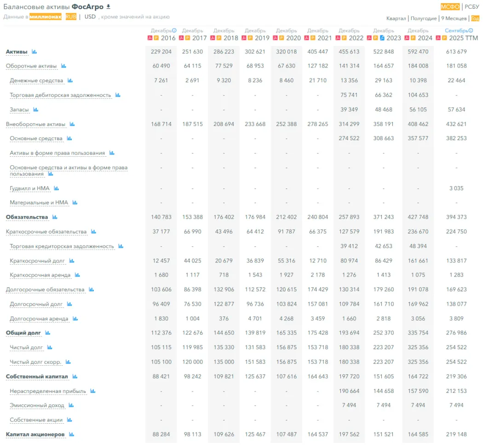Viewport: 483px width, 448px height.
Task: Switch currency to USD
Action: tap(90, 17)
